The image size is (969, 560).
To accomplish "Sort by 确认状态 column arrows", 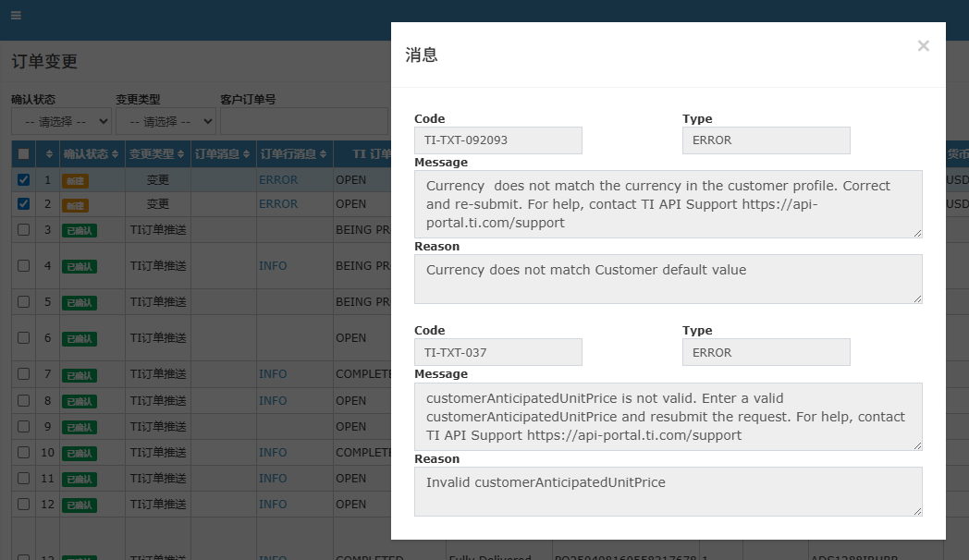I will coord(115,154).
